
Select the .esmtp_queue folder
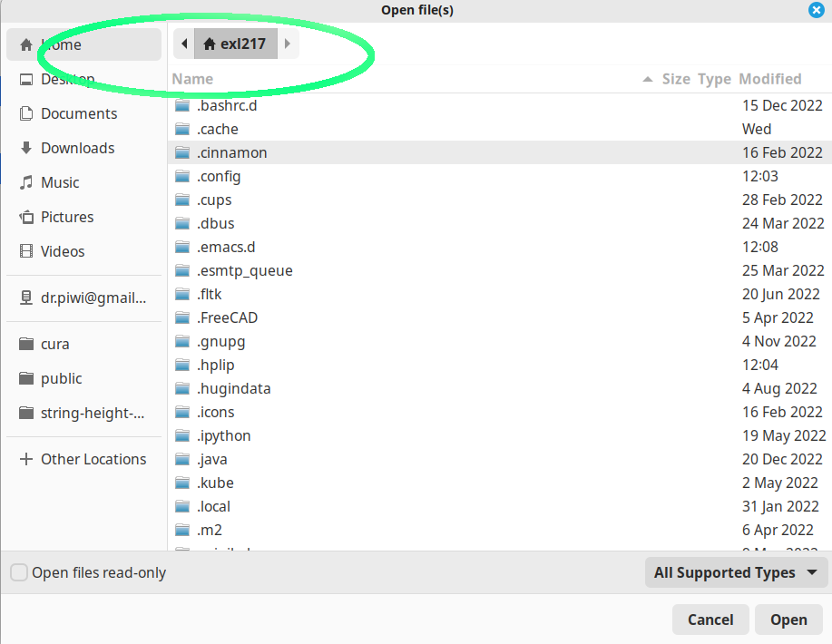coord(499,270)
